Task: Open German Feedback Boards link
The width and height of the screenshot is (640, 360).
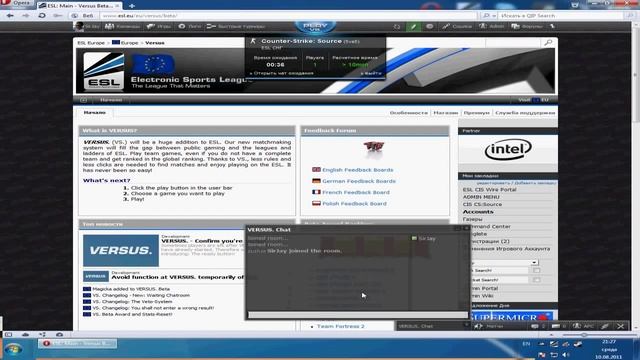Action: click(359, 181)
